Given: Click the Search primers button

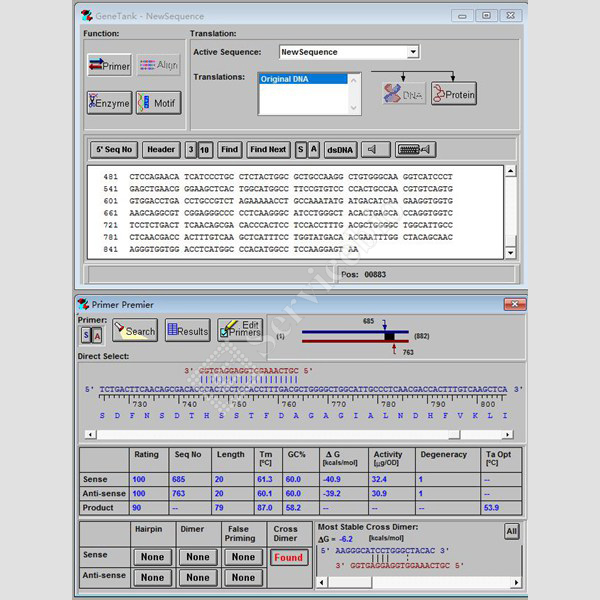Looking at the screenshot, I should [134, 331].
